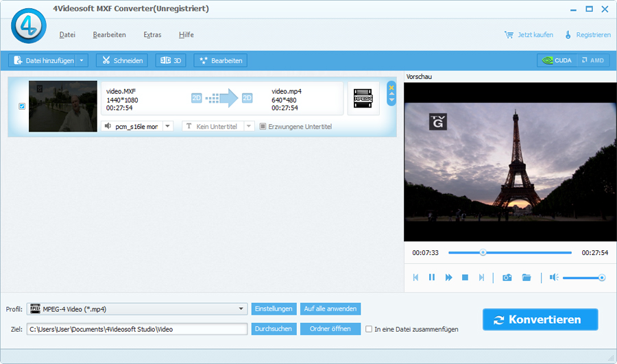Screen dimensions: 617x364
Task: Open the 3D settings tool
Action: point(171,60)
